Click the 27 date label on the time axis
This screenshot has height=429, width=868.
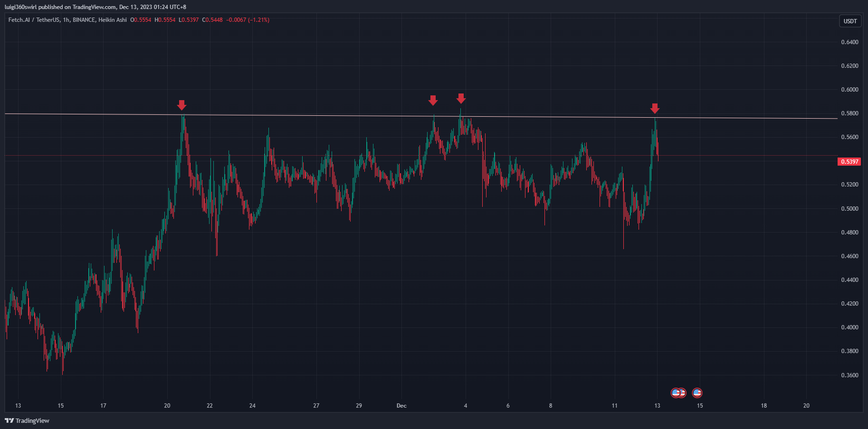[316, 406]
